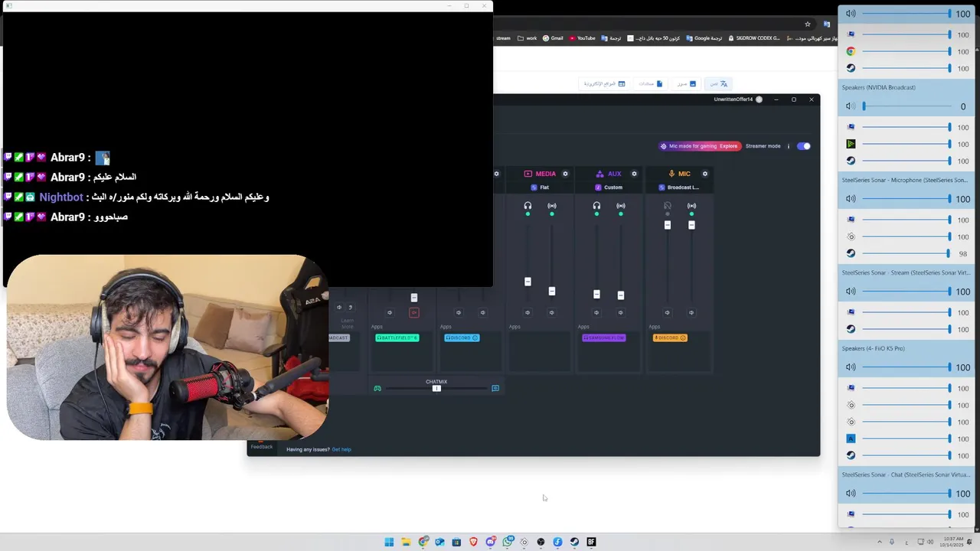Open WhatsApp from taskbar
Viewport: 980px width, 551px height.
pyautogui.click(x=507, y=542)
